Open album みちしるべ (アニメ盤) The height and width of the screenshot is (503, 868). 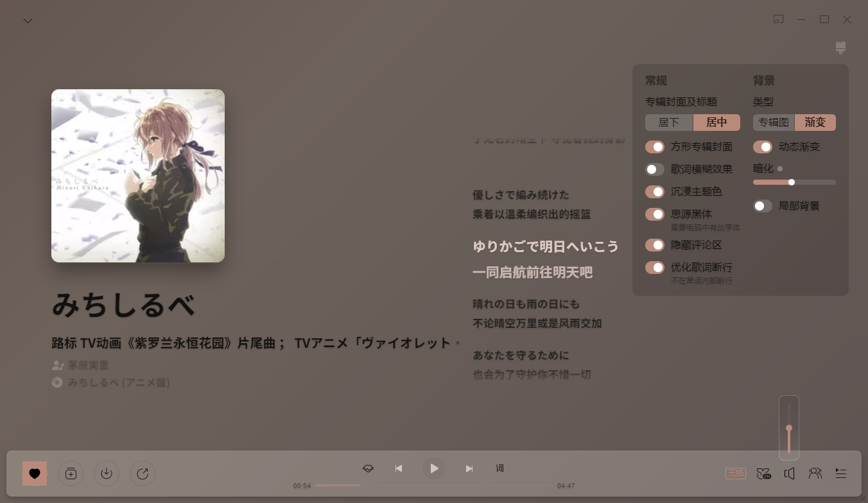(119, 382)
